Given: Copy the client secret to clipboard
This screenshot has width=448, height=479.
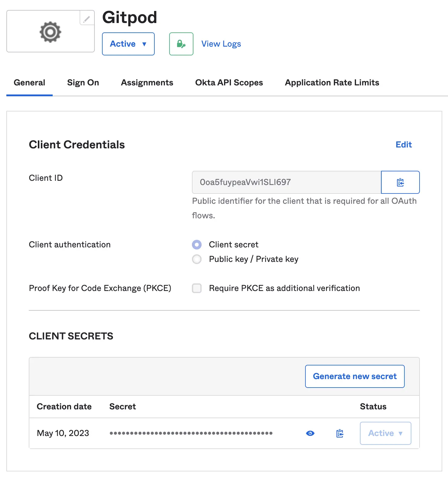Looking at the screenshot, I should 340,433.
